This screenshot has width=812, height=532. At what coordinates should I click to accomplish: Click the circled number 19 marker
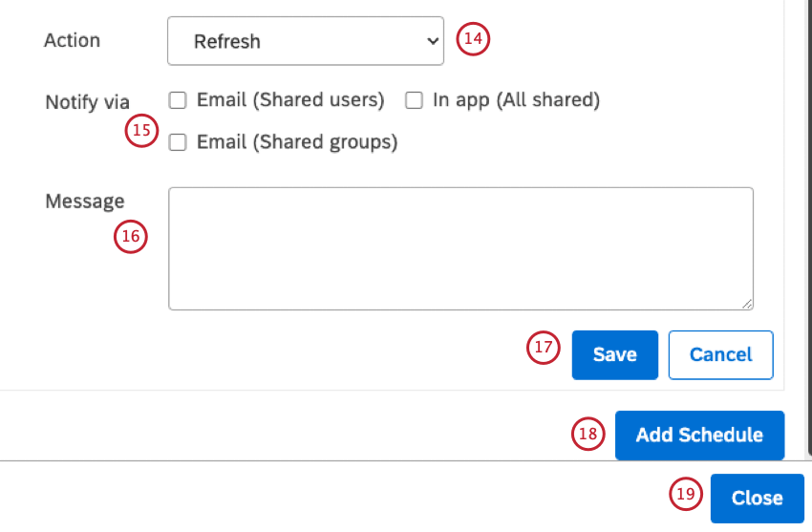686,494
